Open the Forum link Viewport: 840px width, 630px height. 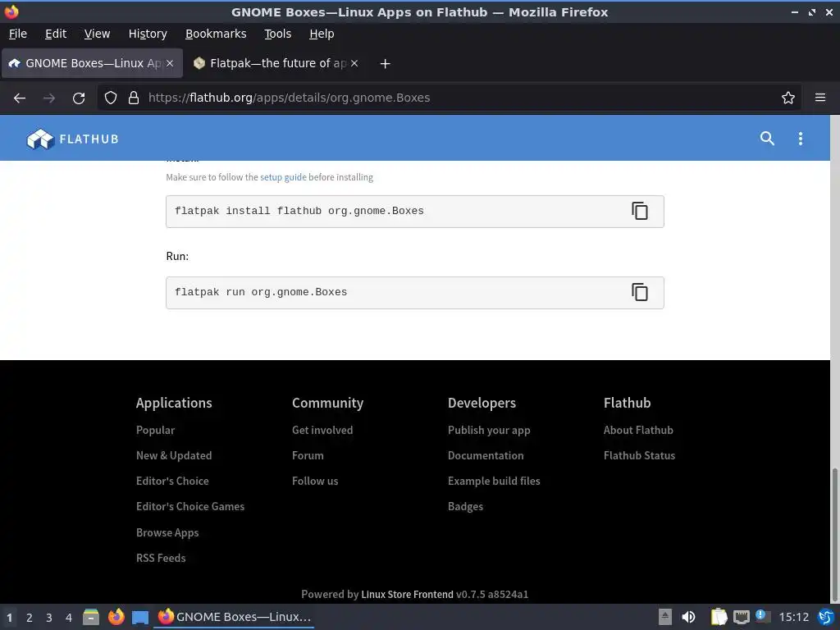pos(308,456)
